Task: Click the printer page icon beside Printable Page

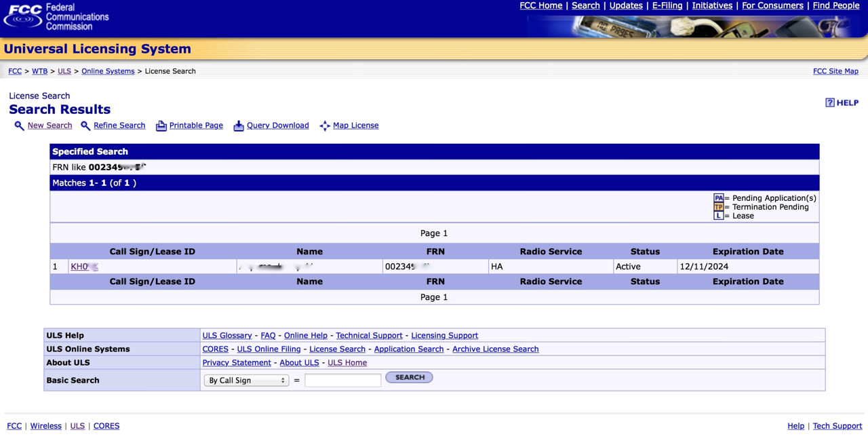Action: pos(161,126)
